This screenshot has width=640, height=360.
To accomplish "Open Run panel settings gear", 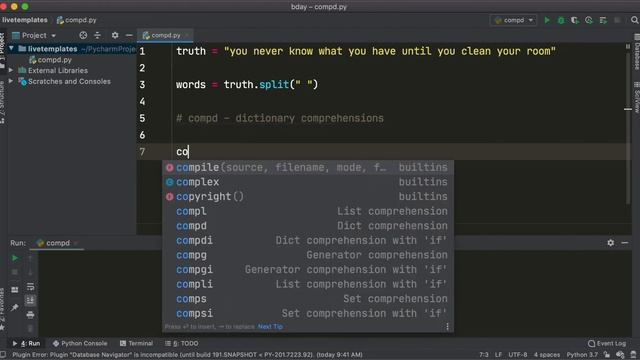I will tap(611, 242).
